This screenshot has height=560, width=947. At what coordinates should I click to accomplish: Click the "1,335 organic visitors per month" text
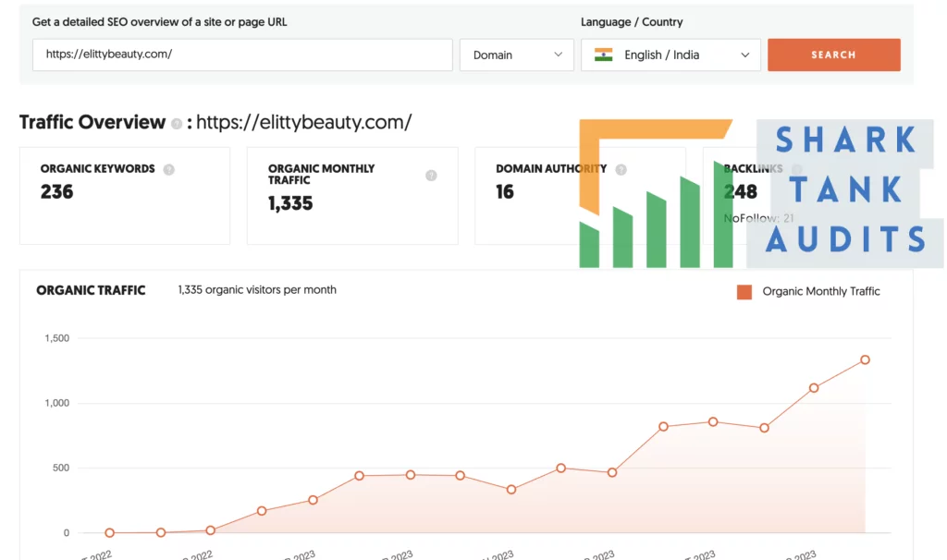point(257,289)
